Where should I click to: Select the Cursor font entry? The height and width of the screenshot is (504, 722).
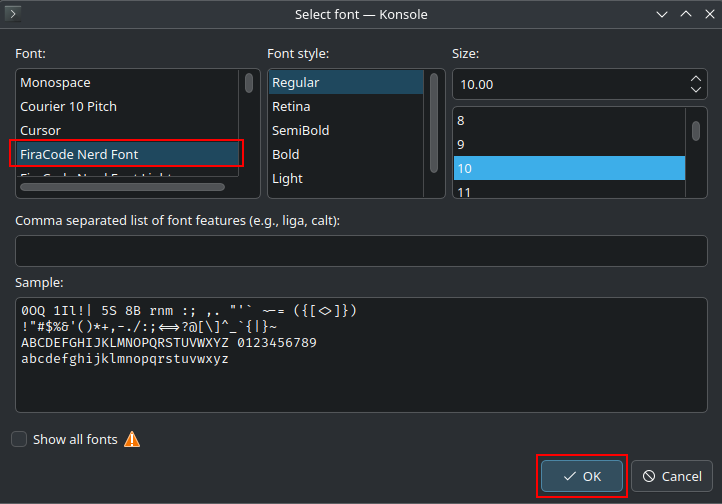point(128,130)
